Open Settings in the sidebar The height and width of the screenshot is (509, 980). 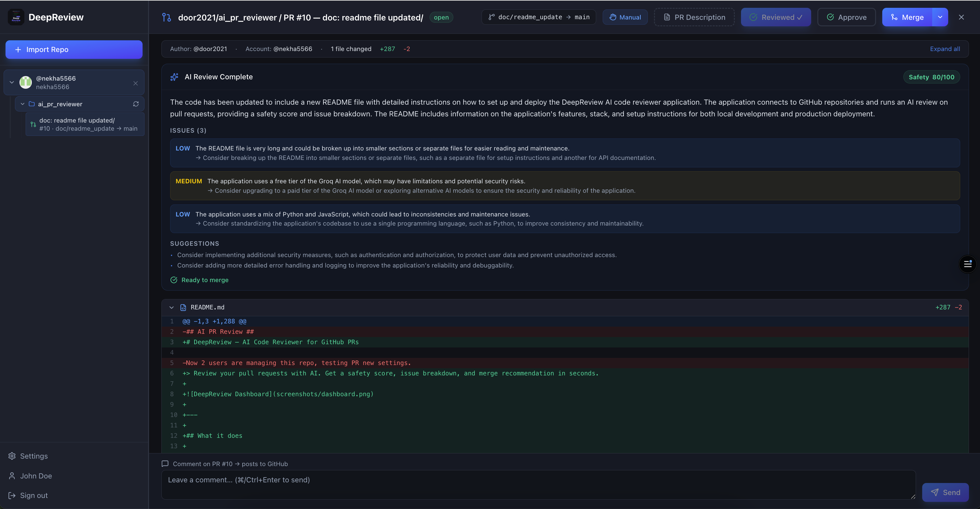[28, 456]
